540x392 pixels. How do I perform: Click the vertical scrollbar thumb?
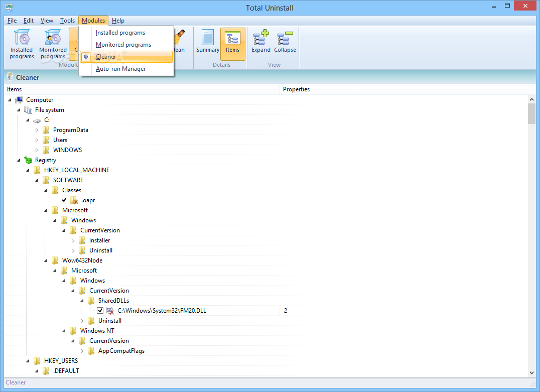coord(531,113)
